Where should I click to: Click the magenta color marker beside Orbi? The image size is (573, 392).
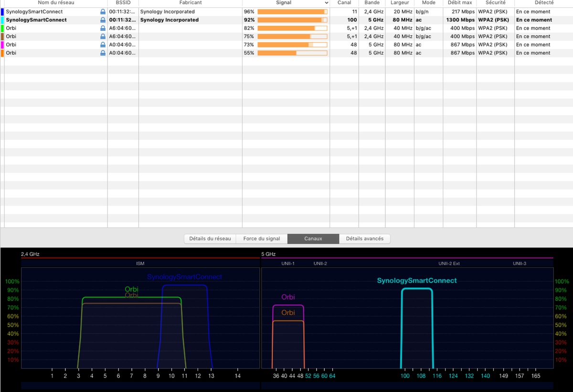pyautogui.click(x=2, y=45)
